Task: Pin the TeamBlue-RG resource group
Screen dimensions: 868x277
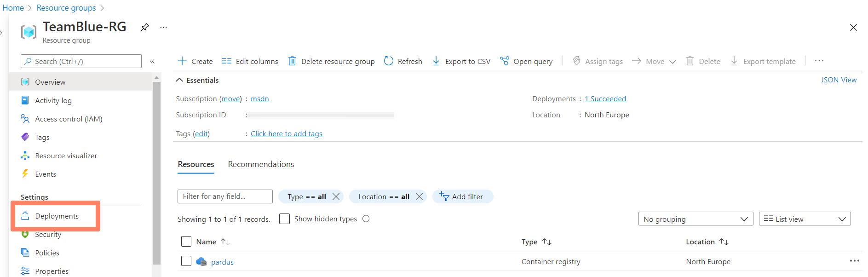Action: [145, 27]
